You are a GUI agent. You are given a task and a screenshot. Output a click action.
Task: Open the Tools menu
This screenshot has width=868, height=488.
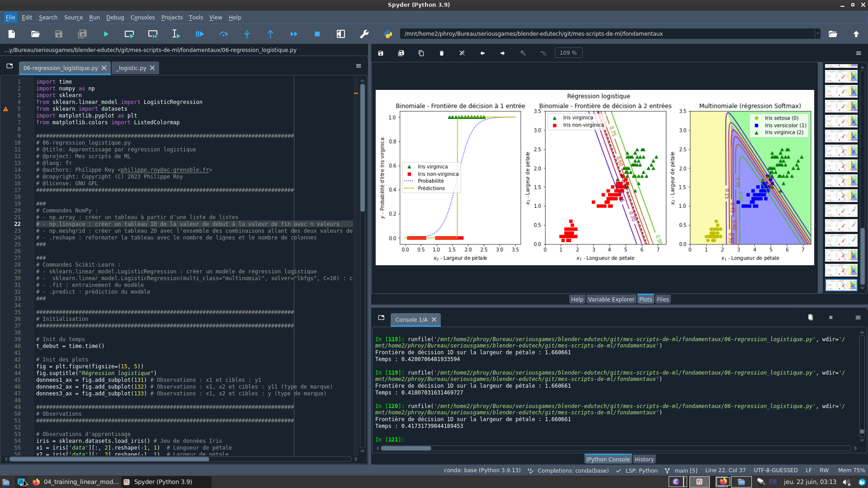point(196,18)
